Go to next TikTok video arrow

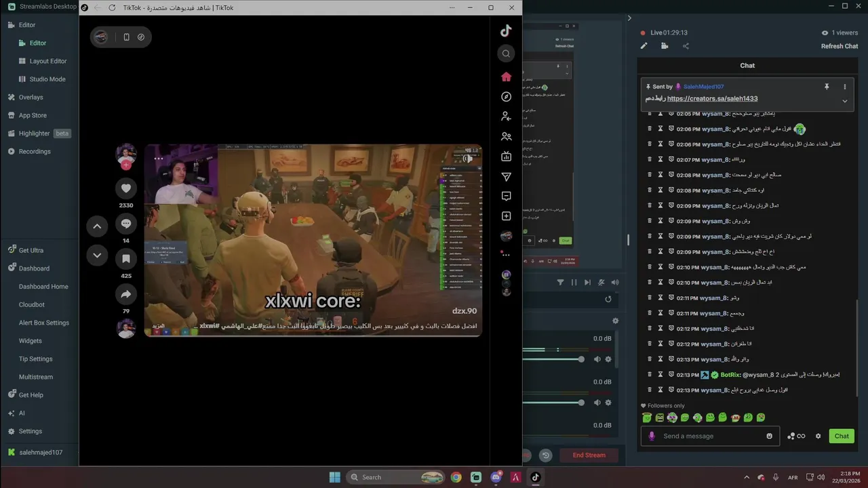[x=97, y=256]
